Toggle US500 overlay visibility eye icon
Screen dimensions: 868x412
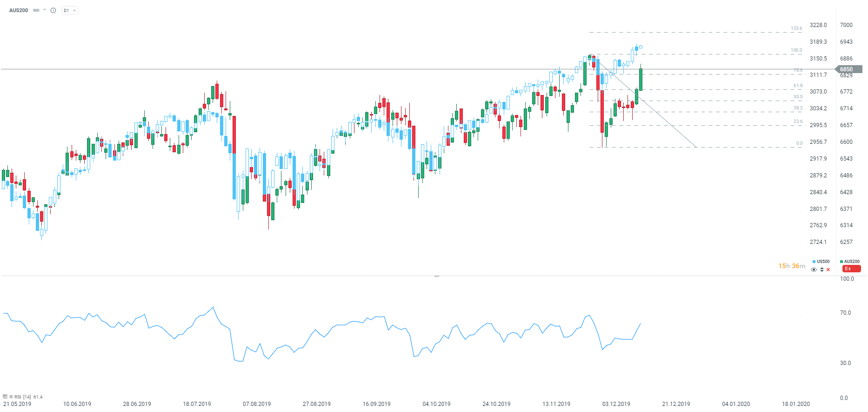point(814,270)
